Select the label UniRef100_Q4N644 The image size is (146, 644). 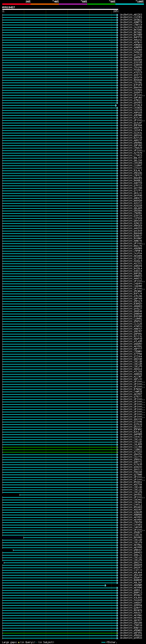pos(131,314)
